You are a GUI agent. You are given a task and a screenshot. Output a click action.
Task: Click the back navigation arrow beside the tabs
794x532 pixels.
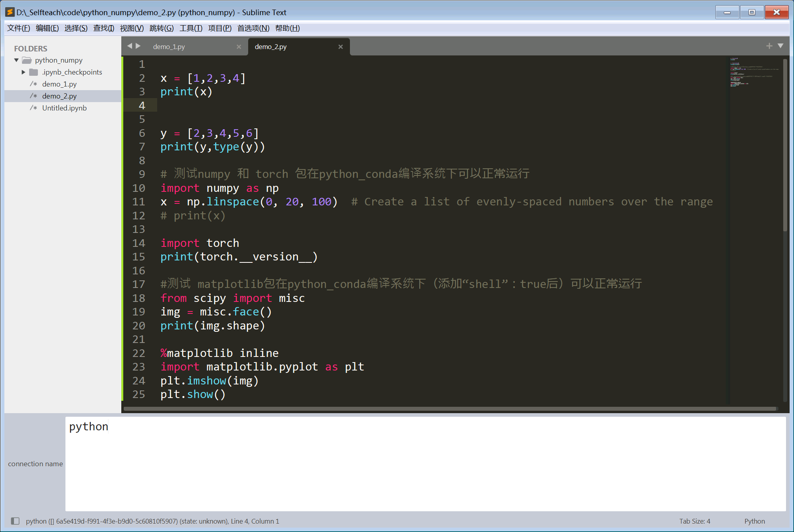(x=129, y=46)
